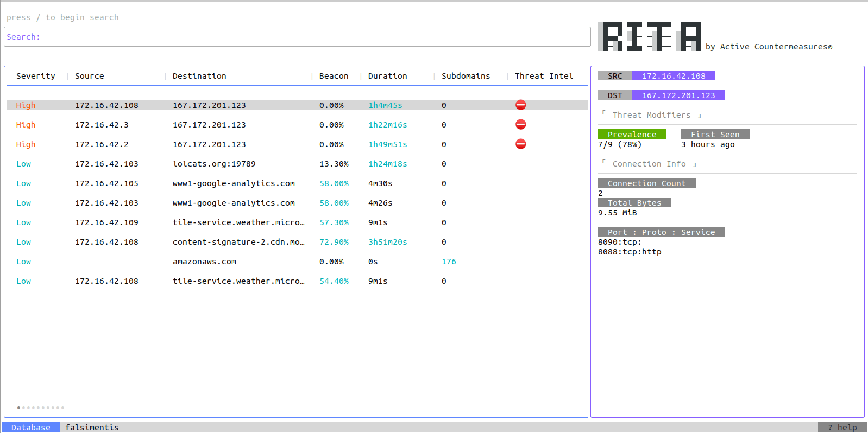868x433 pixels.
Task: Click the falsimentis database name
Action: pos(92,428)
